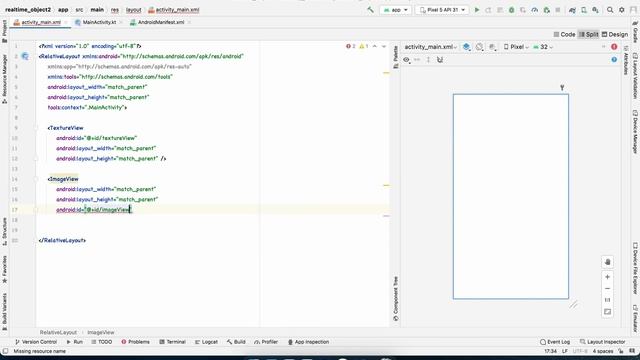This screenshot has width=640, height=360.
Task: Open the Select Design Surface layers icon
Action: point(467,47)
